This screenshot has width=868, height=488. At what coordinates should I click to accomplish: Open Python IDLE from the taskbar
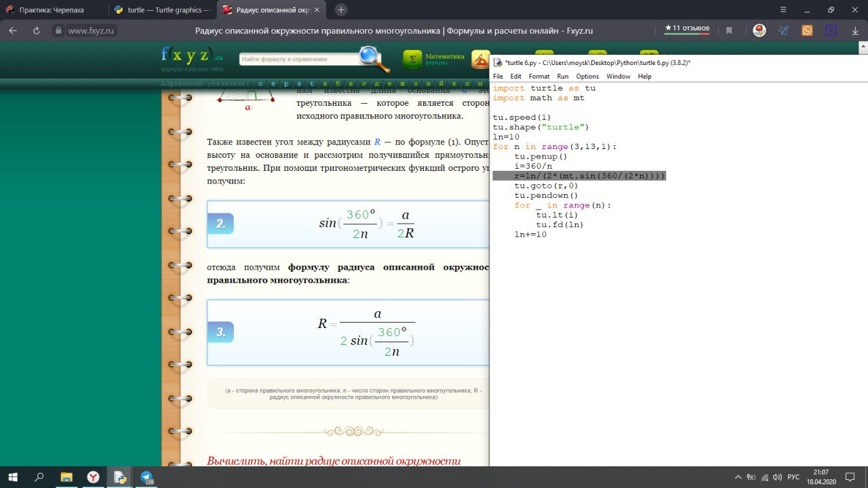[x=120, y=477]
